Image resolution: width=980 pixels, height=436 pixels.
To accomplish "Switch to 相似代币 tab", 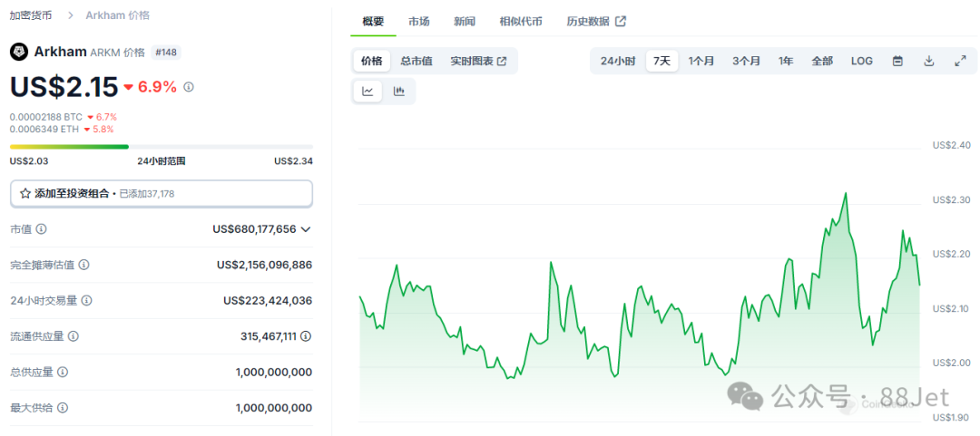I will coord(521,21).
